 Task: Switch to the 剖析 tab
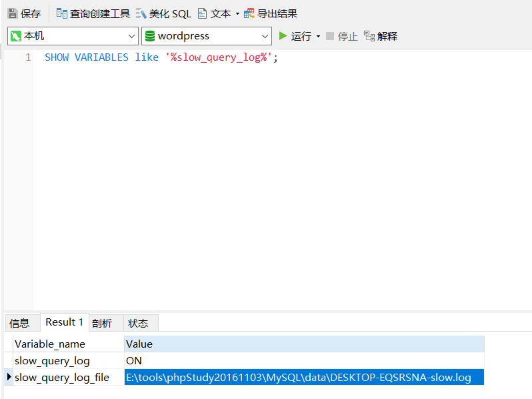102,323
